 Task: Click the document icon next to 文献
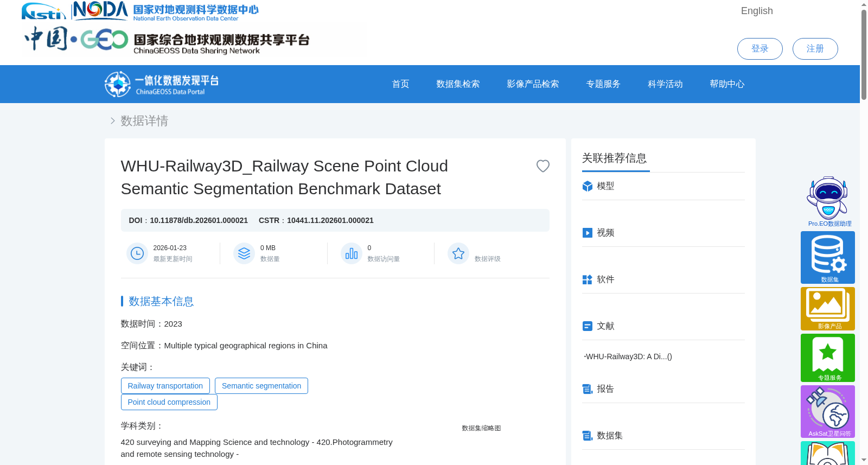coord(588,326)
